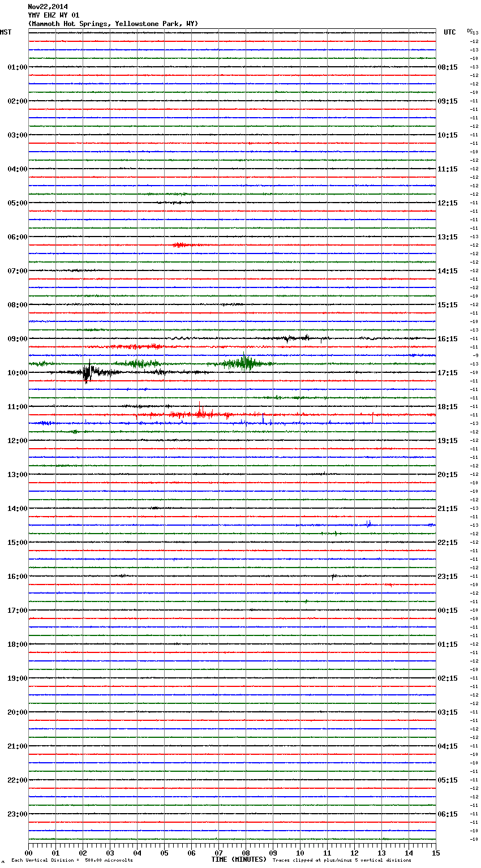481x868 pixels.
Task: Click the blue spike below the 14:00 row
Action: pyautogui.click(x=368, y=524)
